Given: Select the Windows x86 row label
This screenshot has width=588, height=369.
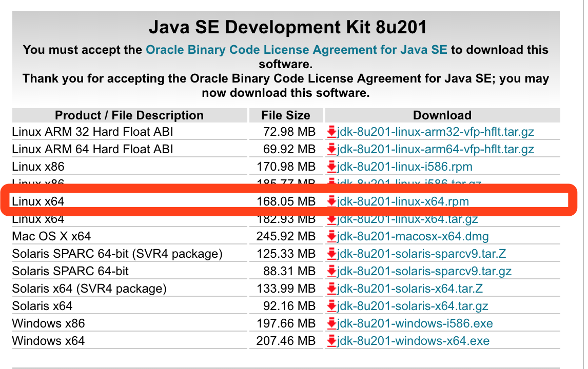Looking at the screenshot, I should 48,323.
